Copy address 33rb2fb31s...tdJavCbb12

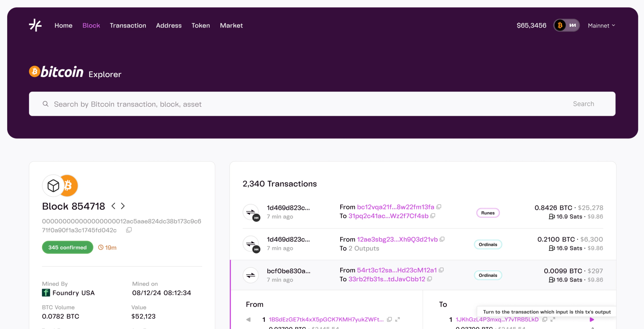[x=430, y=279]
